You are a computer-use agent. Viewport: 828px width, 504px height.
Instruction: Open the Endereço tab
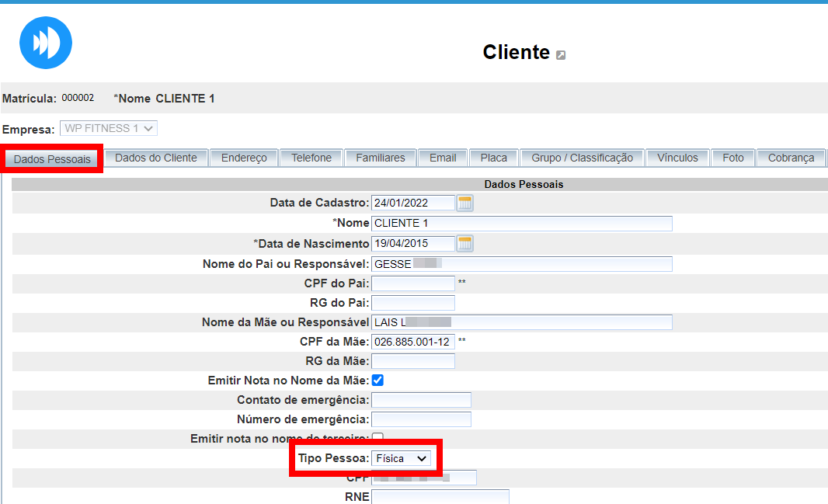click(244, 158)
